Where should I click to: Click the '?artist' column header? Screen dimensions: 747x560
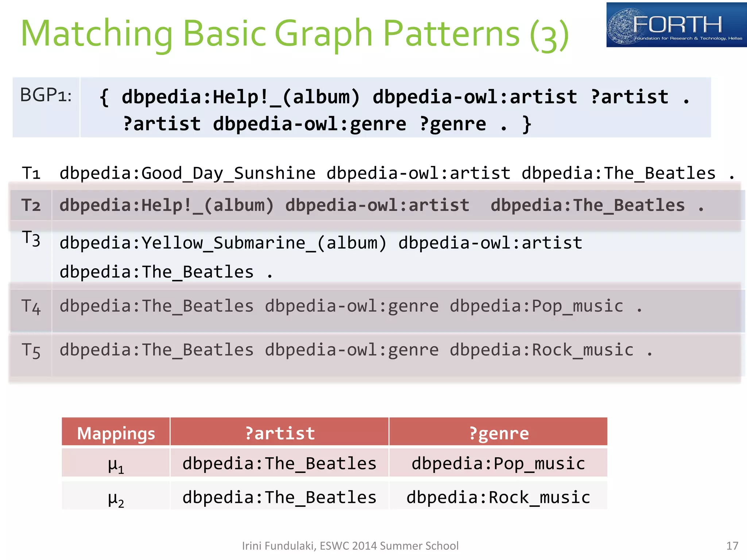tap(279, 432)
